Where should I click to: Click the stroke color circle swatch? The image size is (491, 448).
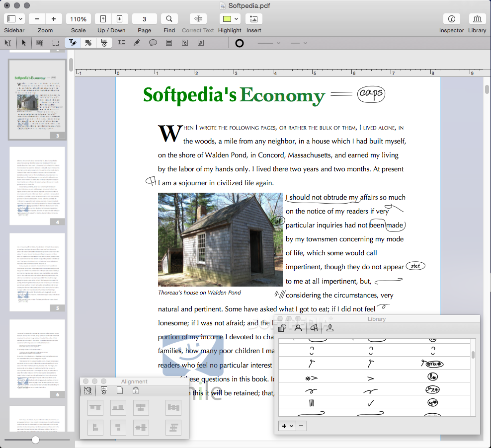pyautogui.click(x=240, y=43)
